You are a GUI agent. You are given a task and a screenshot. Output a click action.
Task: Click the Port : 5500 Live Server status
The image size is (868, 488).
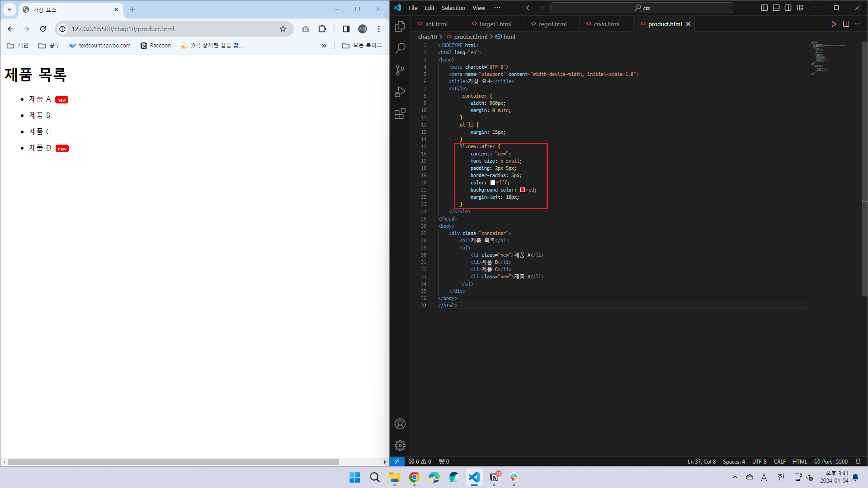pyautogui.click(x=831, y=461)
